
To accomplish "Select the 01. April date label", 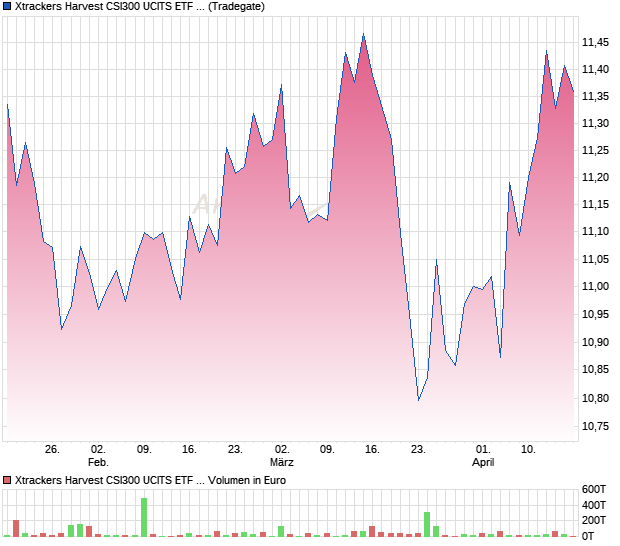I will pos(483,455).
